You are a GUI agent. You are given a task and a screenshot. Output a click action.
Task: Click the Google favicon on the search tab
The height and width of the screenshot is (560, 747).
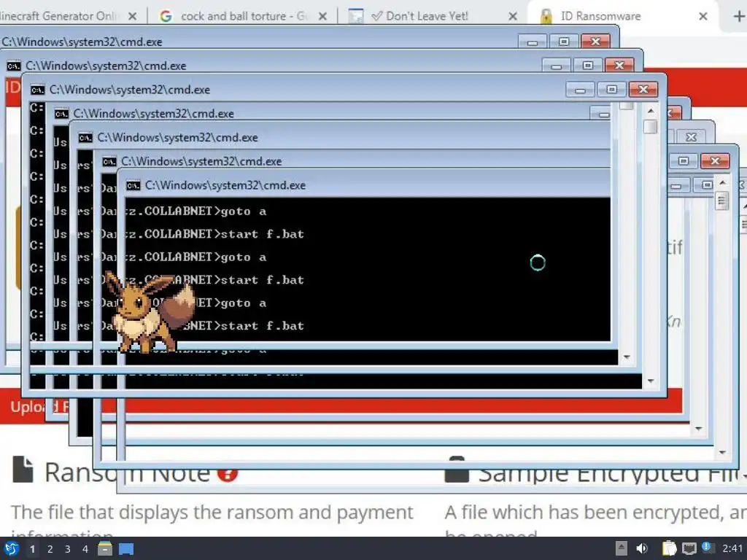coord(166,16)
